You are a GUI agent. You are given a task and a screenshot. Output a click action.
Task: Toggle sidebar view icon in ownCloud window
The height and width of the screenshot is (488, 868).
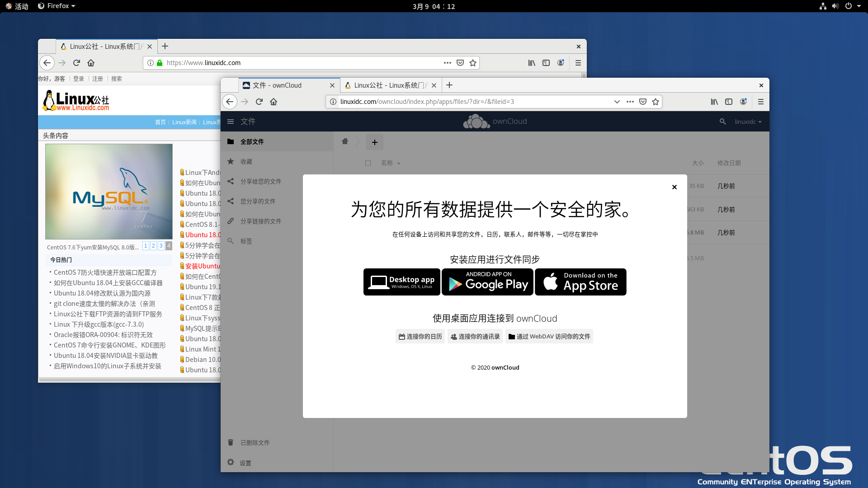729,102
